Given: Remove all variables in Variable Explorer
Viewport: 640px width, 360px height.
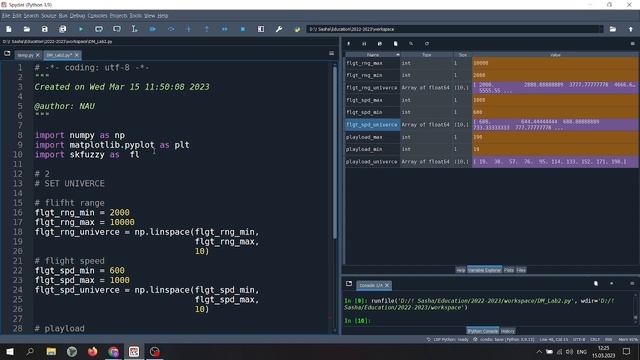Looking at the screenshot, I should point(396,44).
